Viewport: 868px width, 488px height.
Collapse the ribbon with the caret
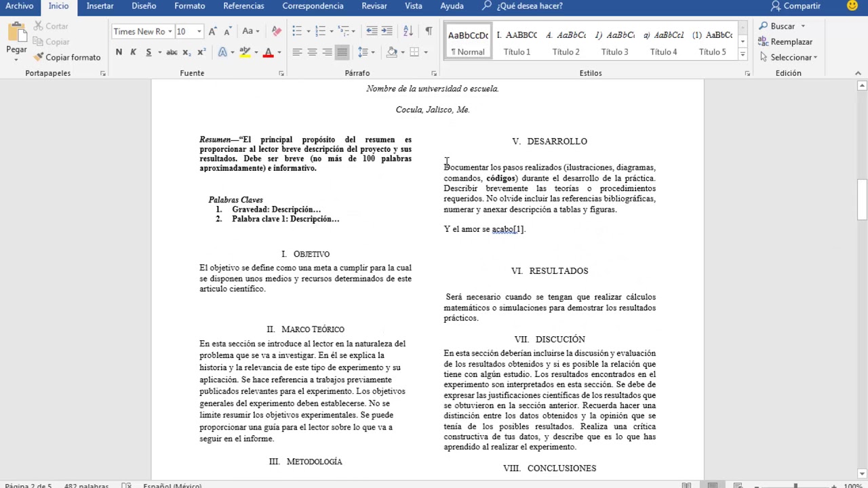pos(858,73)
